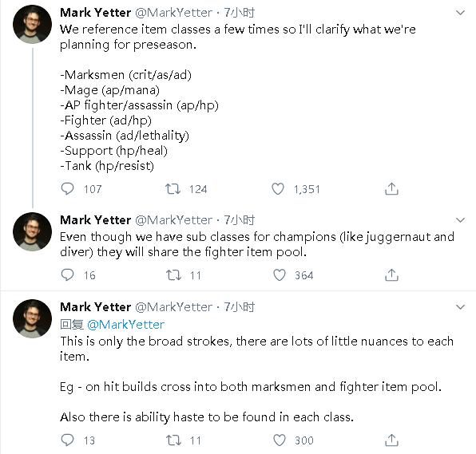Retweet the broad strokes tweet
476x454 pixels.
(x=173, y=440)
